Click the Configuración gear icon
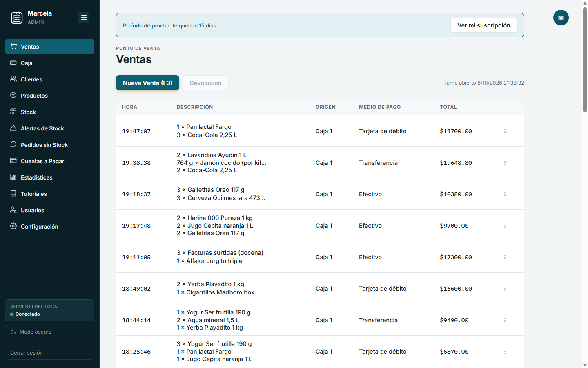The width and height of the screenshot is (588, 368). click(x=13, y=226)
